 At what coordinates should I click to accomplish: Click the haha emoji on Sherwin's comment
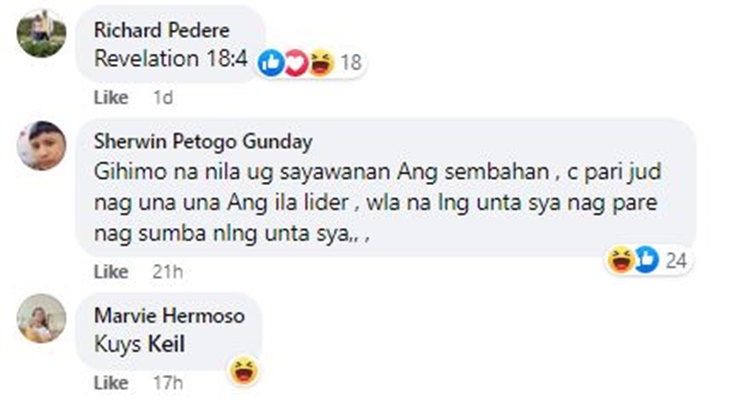pyautogui.click(x=621, y=260)
